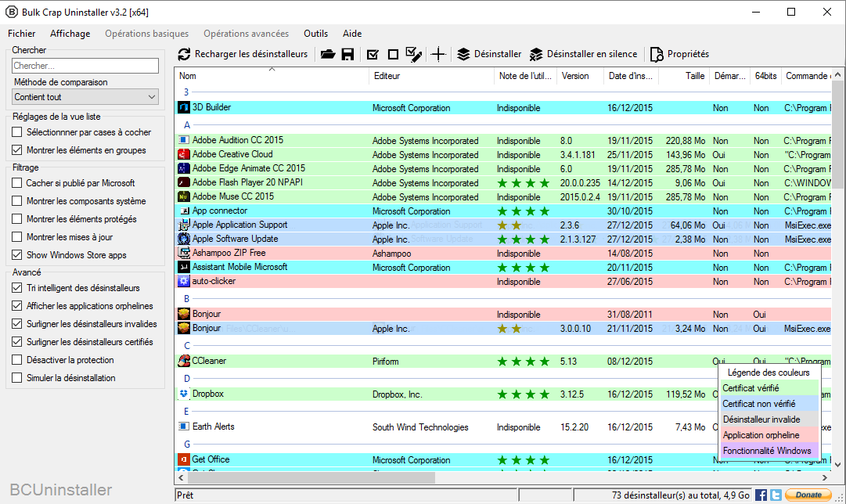Viewport: 846px width, 504px height.
Task: Uncheck 'Show Windows Store apps'
Action: [x=17, y=254]
